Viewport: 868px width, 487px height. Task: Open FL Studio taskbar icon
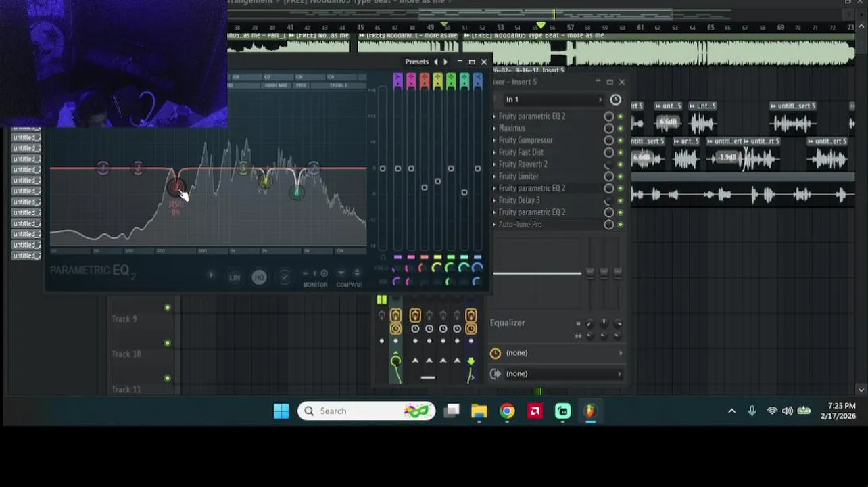(x=590, y=411)
